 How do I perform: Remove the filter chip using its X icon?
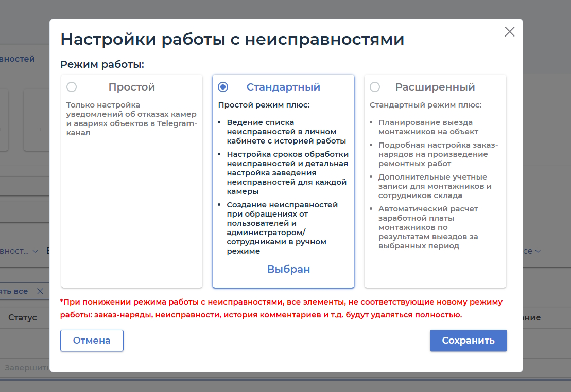[40, 291]
